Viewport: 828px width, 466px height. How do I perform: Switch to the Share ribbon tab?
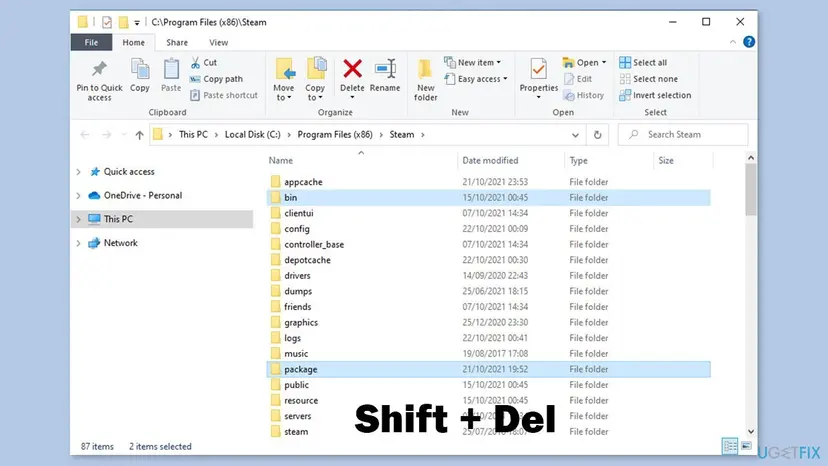177,42
